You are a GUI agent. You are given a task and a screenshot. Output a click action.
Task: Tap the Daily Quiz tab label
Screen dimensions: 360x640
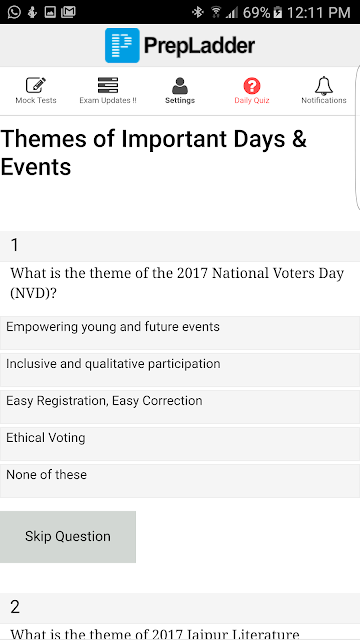[x=252, y=100]
